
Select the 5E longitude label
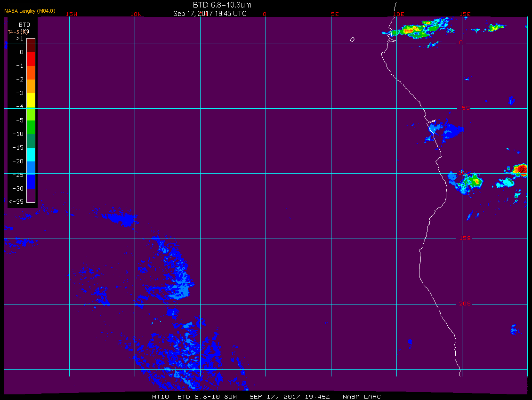(335, 14)
